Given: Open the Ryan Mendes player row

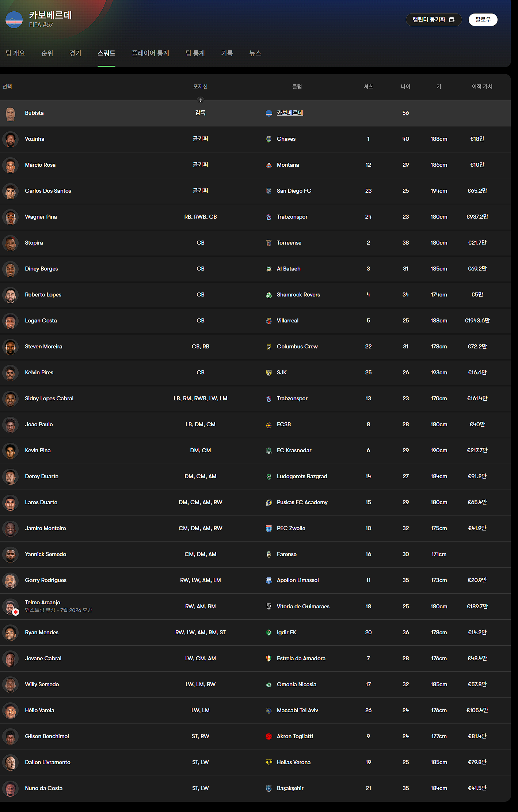Looking at the screenshot, I should (x=255, y=632).
